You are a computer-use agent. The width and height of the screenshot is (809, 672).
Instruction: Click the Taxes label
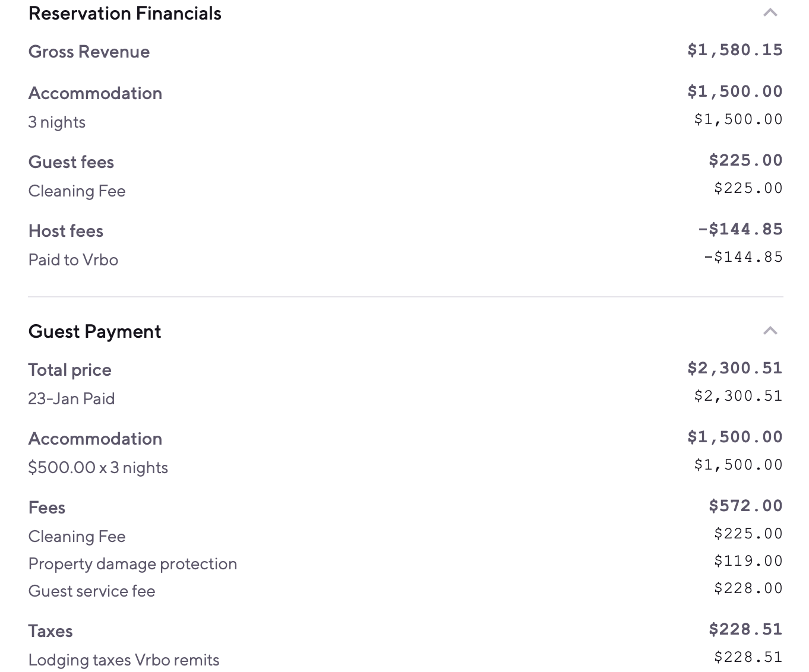50,631
